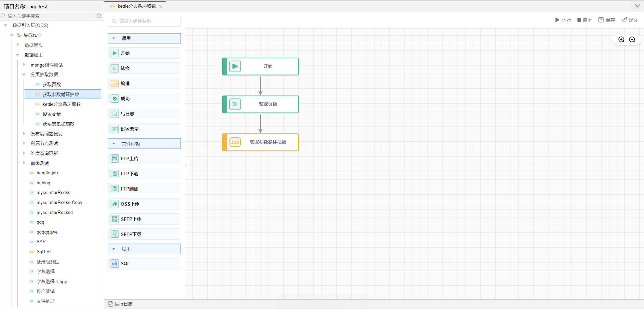The height and width of the screenshot is (309, 644).
Task: Expand the 数据同步 tree folder
Action: [18, 45]
